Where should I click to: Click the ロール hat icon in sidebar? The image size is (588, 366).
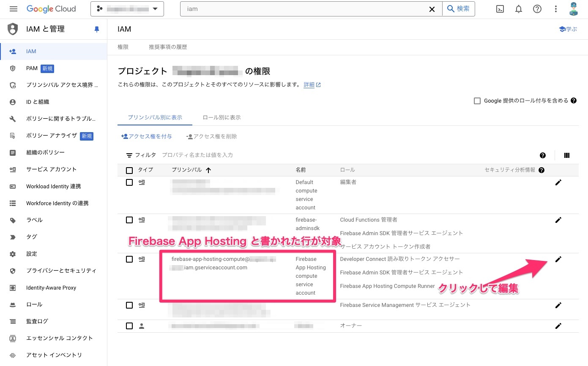[x=13, y=304]
